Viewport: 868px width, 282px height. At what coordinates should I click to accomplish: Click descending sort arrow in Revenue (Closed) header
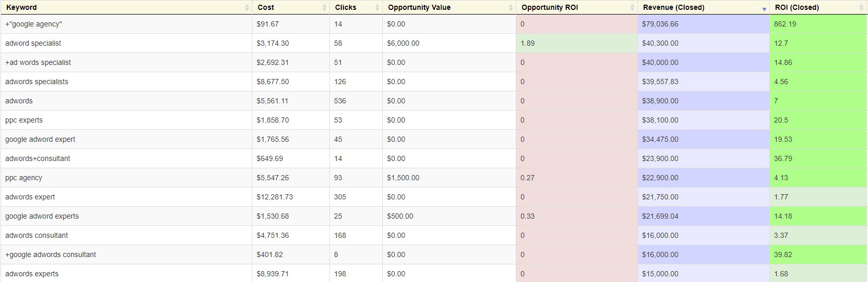coord(764,9)
